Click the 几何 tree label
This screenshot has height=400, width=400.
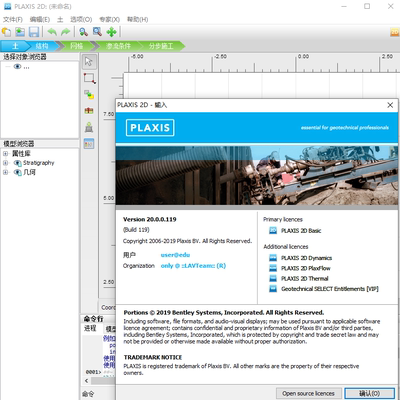29,172
